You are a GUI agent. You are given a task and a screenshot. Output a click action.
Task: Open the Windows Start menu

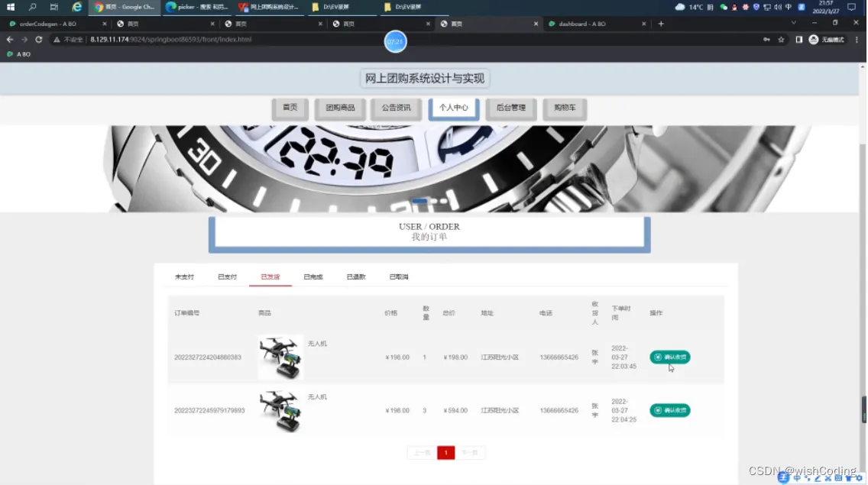click(x=11, y=7)
